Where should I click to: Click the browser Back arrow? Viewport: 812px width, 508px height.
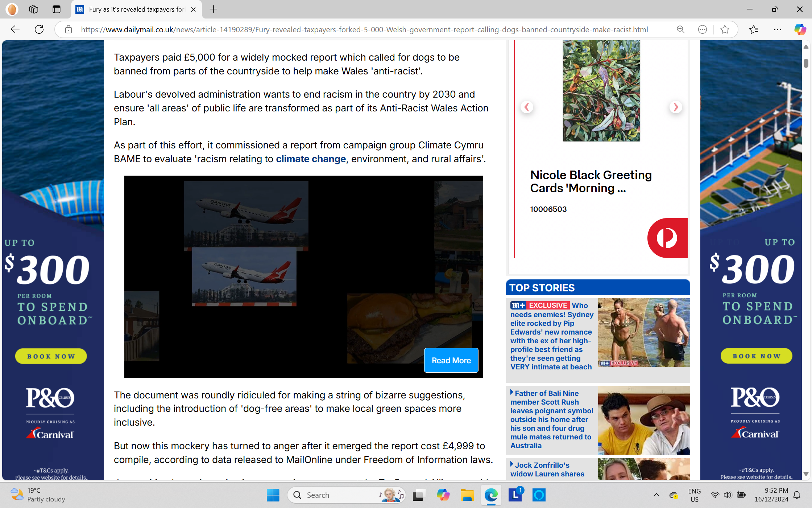15,29
